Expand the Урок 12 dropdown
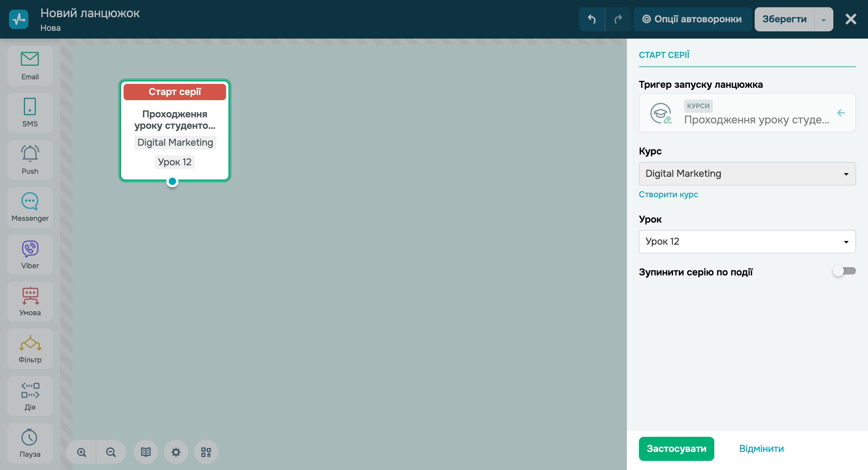868x470 pixels. pyautogui.click(x=747, y=241)
